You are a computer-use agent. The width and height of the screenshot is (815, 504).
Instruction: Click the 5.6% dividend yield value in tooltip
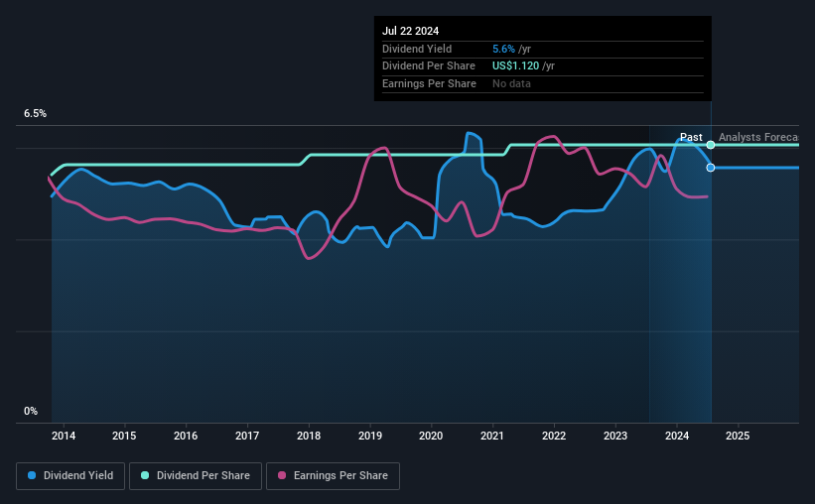pyautogui.click(x=503, y=49)
